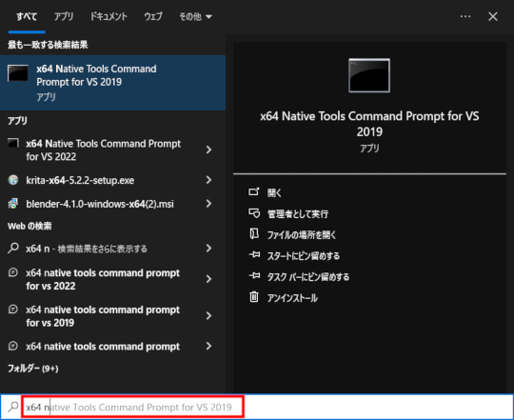Switch to the ウェブ tab
Viewport: 514px width, 420px height.
[153, 16]
